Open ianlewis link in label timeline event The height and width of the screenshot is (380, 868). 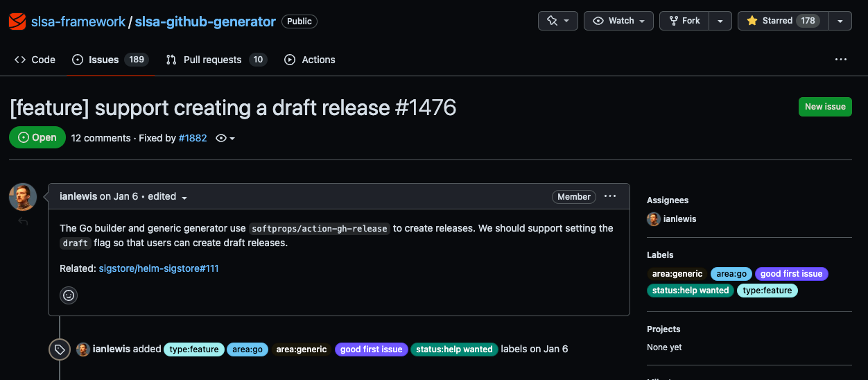(x=112, y=349)
